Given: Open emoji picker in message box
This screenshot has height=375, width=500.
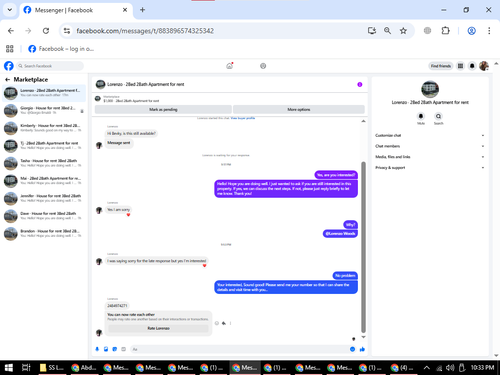Looking at the screenshot, I should pos(352,349).
